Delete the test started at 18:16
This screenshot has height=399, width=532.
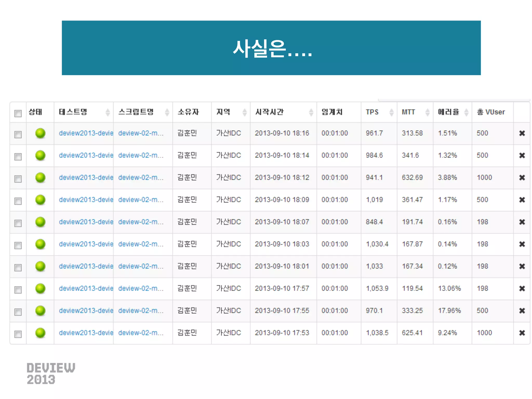522,133
